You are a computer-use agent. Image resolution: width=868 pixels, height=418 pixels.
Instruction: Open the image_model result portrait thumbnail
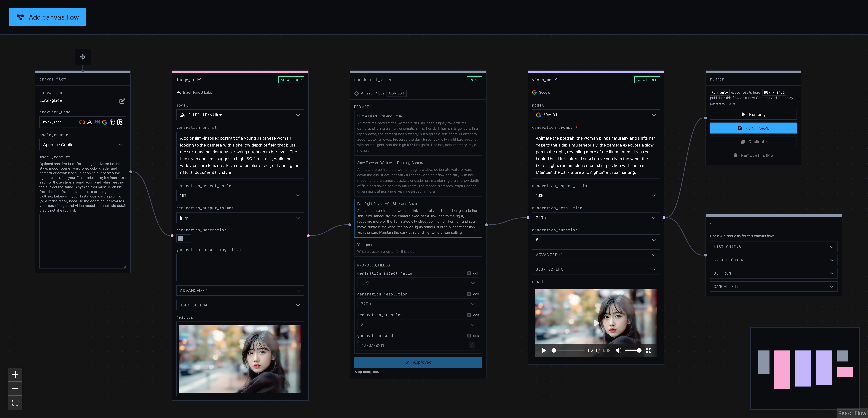tap(240, 359)
